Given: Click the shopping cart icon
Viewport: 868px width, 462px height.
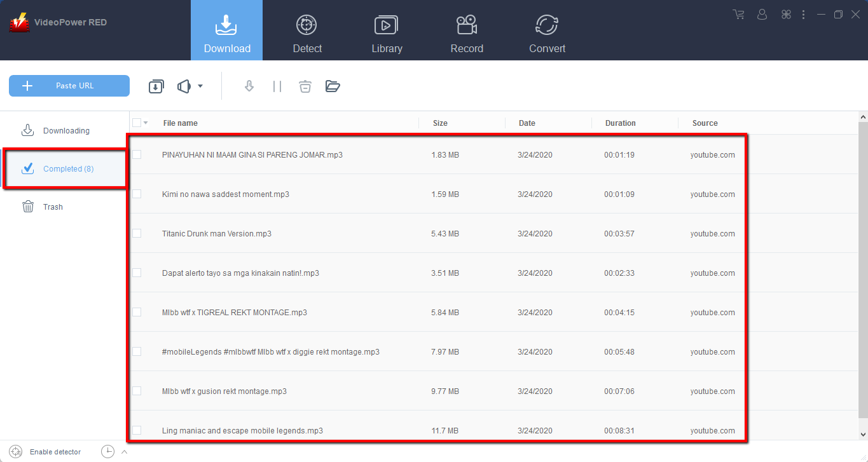Looking at the screenshot, I should point(738,15).
